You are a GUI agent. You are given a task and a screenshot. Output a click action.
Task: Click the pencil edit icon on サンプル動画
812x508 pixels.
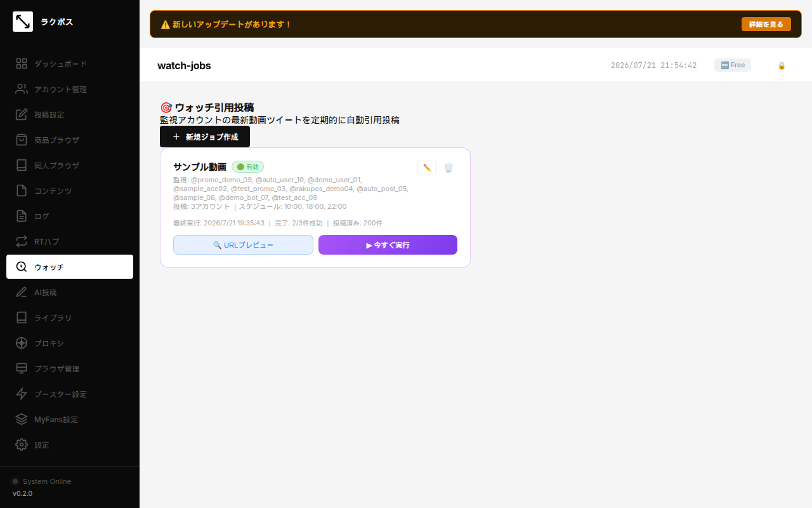point(427,168)
